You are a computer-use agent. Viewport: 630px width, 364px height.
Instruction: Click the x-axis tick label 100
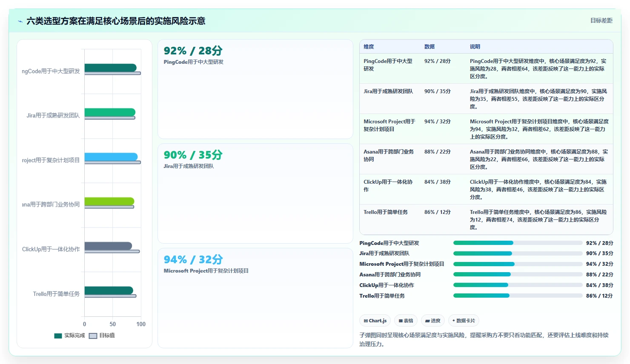(x=141, y=324)
